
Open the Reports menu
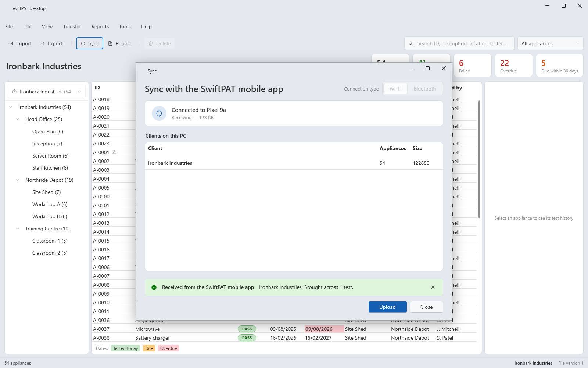point(100,26)
